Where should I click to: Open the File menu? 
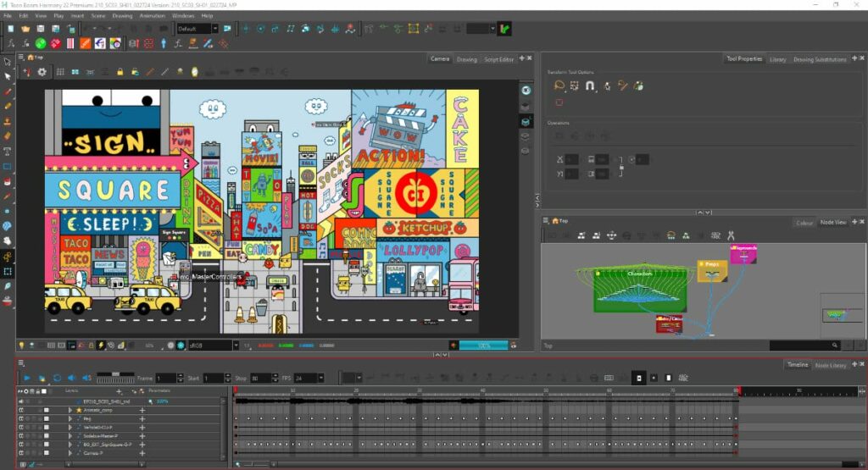pyautogui.click(x=8, y=16)
